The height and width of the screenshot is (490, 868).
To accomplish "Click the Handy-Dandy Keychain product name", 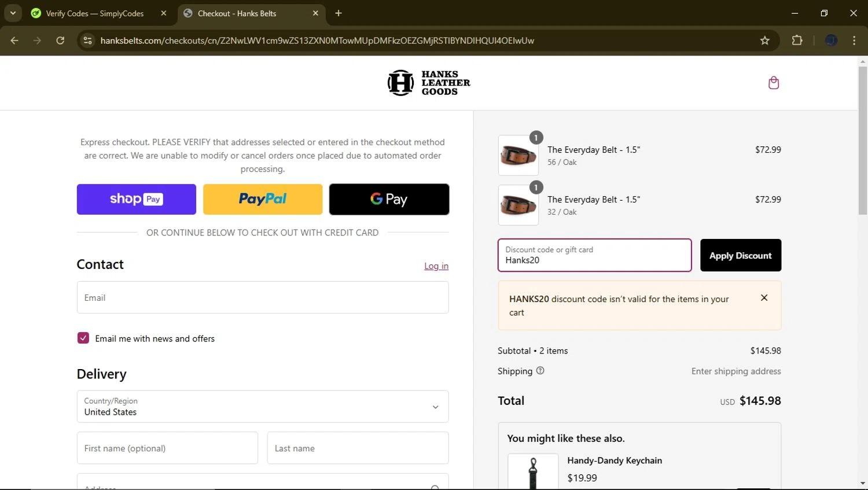I will click(615, 460).
